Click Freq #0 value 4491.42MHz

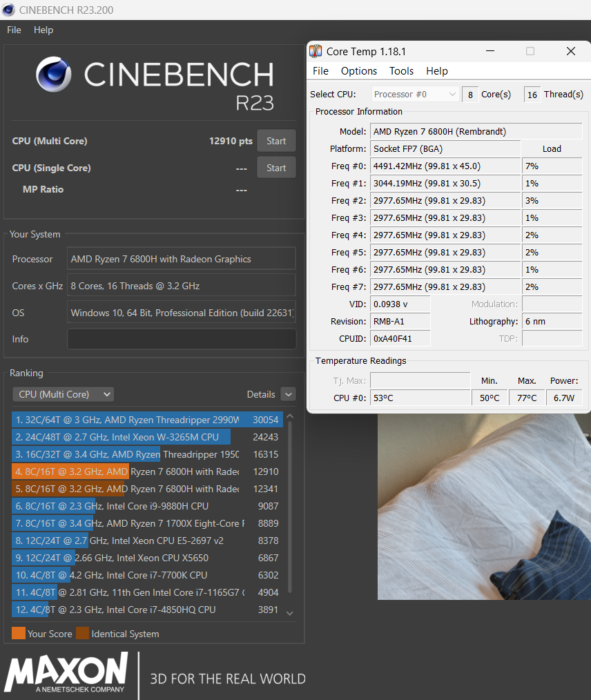[x=445, y=166]
